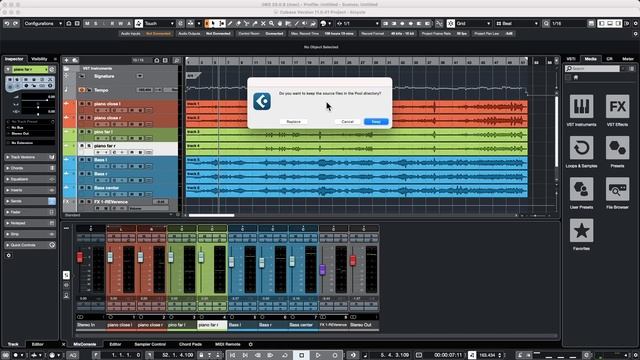This screenshot has height=360, width=640.
Task: Select the Erase tool
Action: click(238, 24)
